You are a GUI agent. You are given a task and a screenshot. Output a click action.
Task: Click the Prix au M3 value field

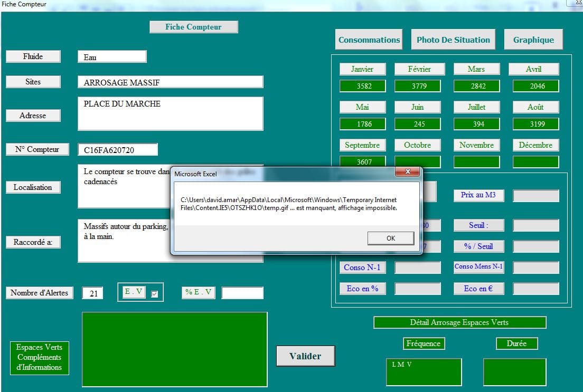pos(536,196)
